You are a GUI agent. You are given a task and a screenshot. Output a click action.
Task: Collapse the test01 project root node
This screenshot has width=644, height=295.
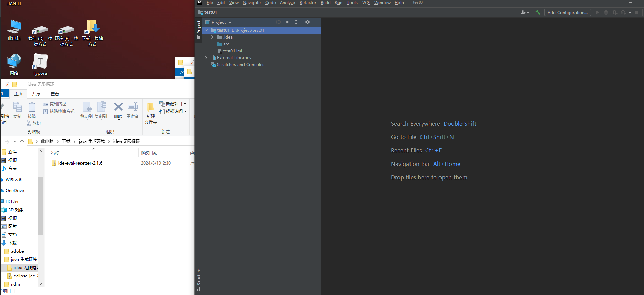point(206,30)
